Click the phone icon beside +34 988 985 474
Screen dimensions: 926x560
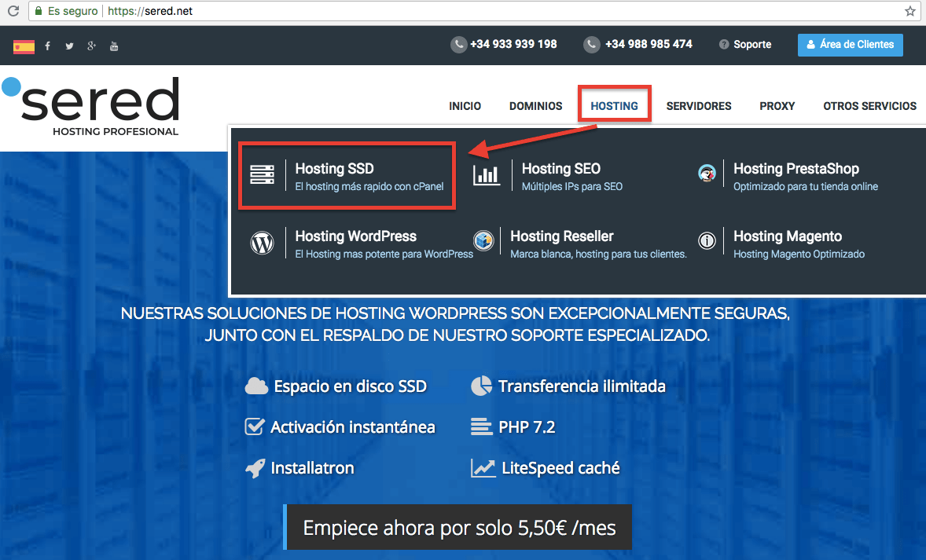[592, 44]
